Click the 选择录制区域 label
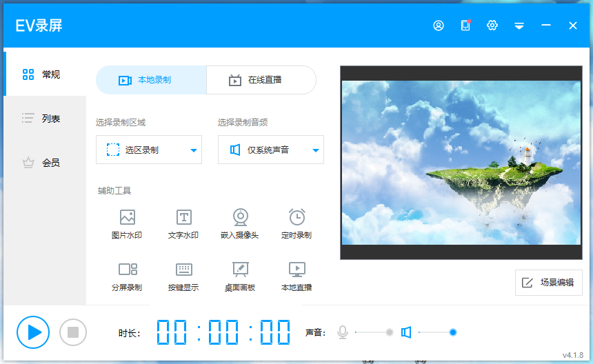The height and width of the screenshot is (364, 593). (121, 122)
